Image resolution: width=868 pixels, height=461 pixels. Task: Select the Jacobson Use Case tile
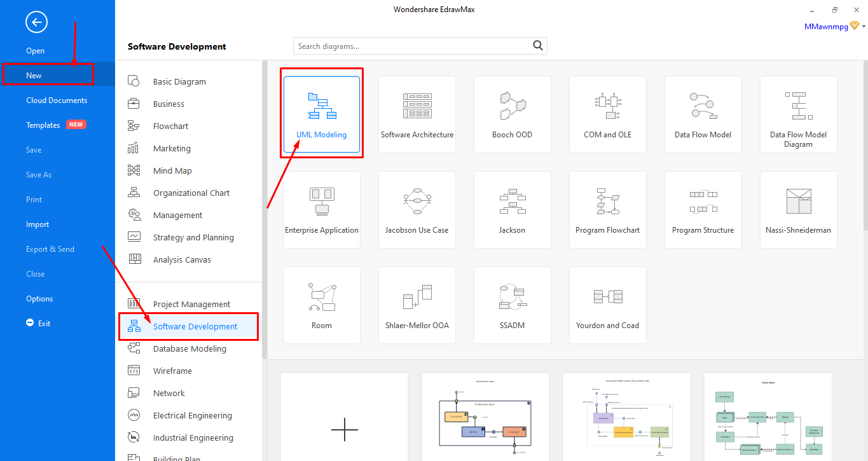point(417,210)
